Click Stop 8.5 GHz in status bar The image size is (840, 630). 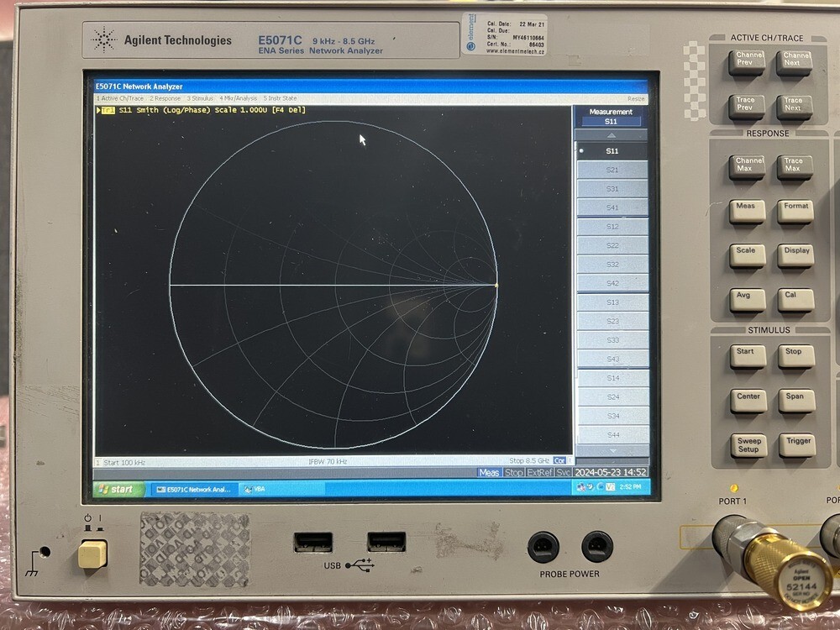pyautogui.click(x=528, y=460)
